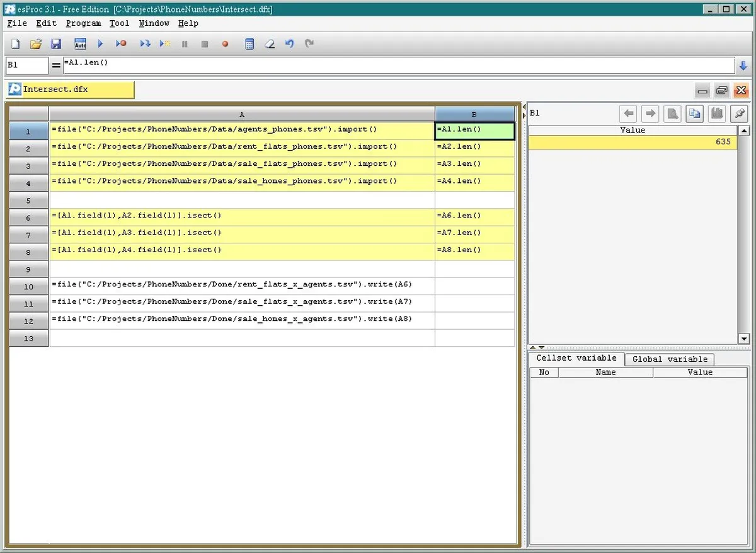This screenshot has width=756, height=553.
Task: Click the back arrow in the value panel
Action: click(628, 114)
